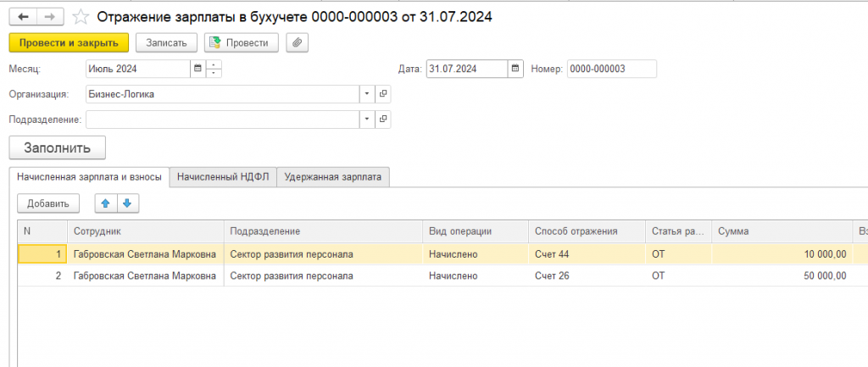The height and width of the screenshot is (367, 868).
Task: Click the Номер field 0000-000003
Action: (x=612, y=69)
